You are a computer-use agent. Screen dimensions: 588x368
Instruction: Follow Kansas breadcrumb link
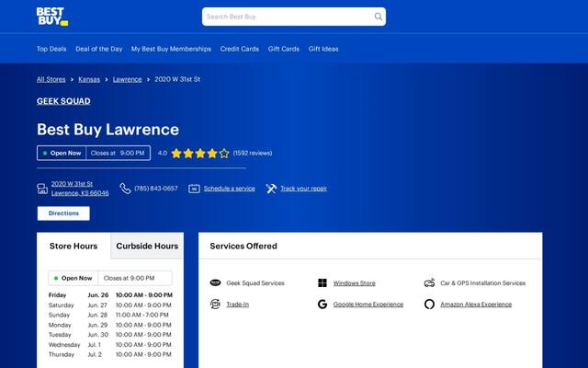(89, 79)
